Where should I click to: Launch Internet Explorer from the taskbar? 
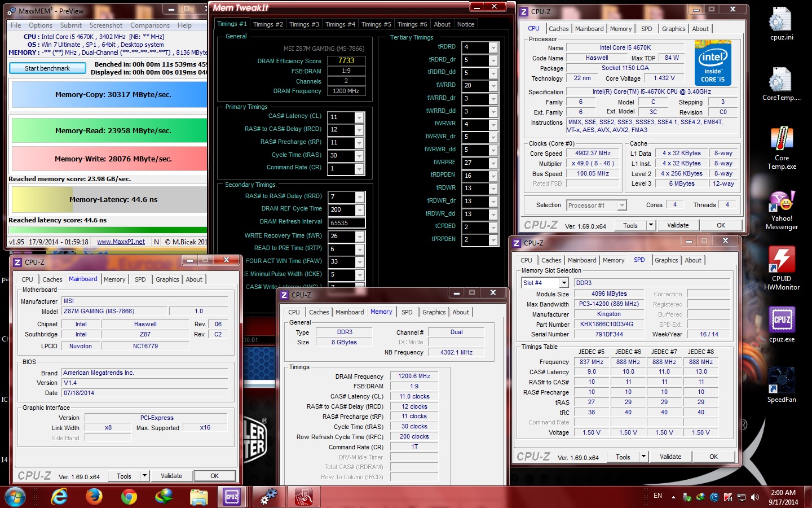(59, 497)
